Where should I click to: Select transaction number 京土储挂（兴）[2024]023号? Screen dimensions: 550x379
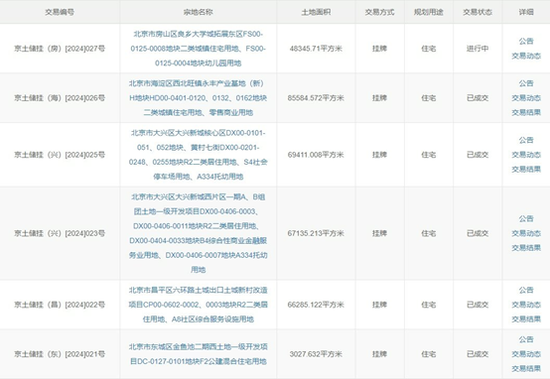coord(60,233)
